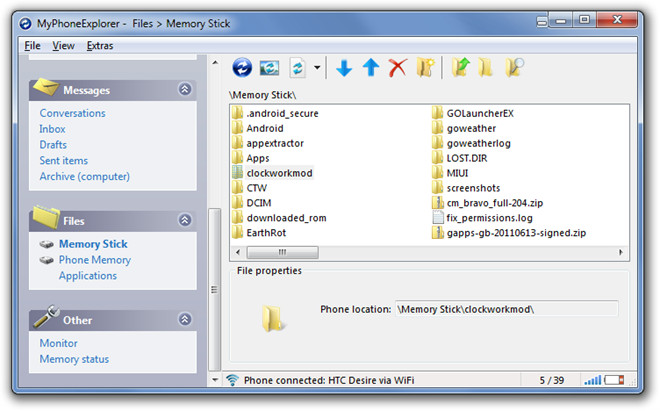Open Inbox link
The image size is (660, 411).
(x=52, y=129)
